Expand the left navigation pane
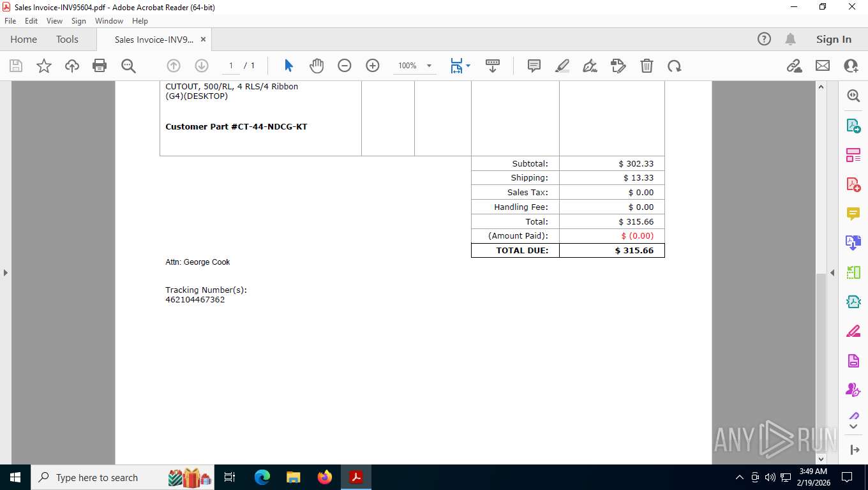 click(5, 273)
